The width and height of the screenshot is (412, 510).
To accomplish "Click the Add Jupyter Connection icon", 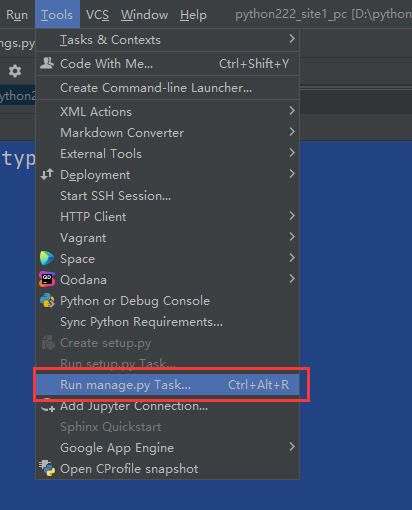I will tap(47, 406).
